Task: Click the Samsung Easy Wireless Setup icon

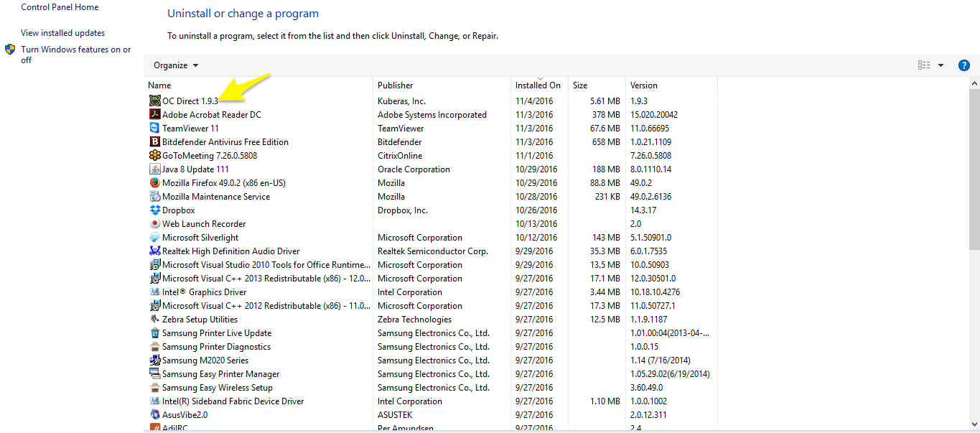Action: pos(155,388)
